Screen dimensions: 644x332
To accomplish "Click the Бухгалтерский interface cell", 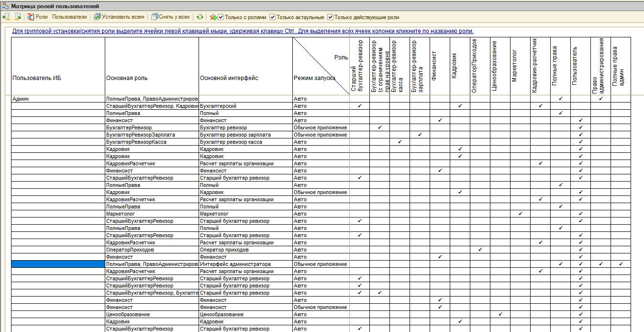I will [245, 106].
